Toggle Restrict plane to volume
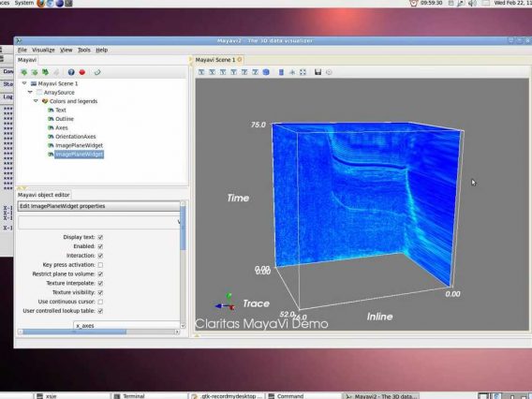Image resolution: width=532 pixels, height=399 pixels. [100, 273]
